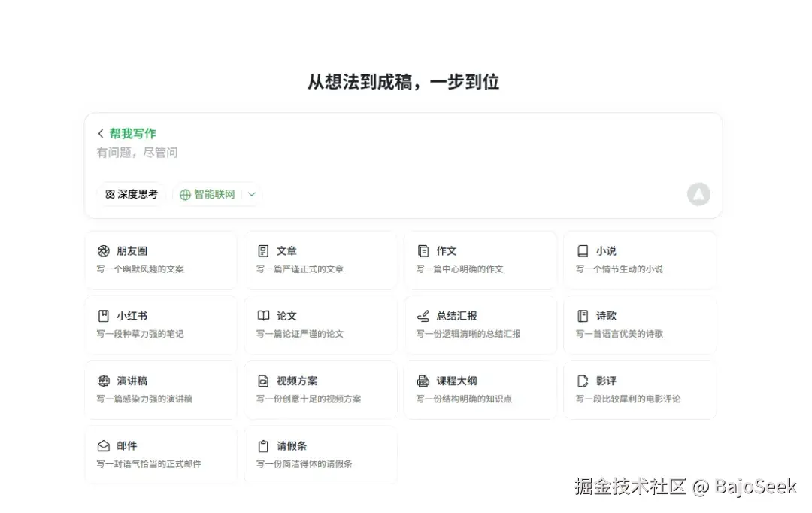Click the 文章 article document icon
812x513 pixels.
(x=265, y=251)
